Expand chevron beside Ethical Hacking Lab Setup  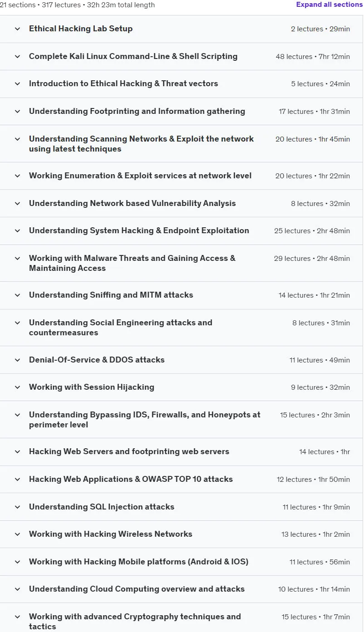[x=17, y=29]
